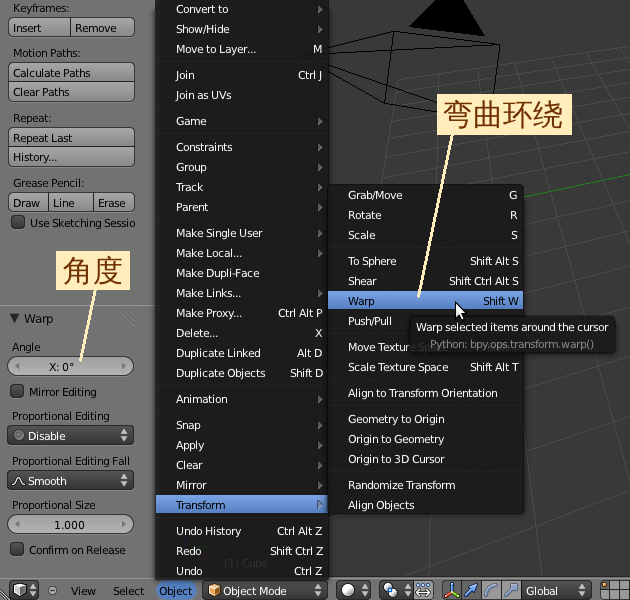Click the Clear Paths button
630x600 pixels.
click(71, 92)
